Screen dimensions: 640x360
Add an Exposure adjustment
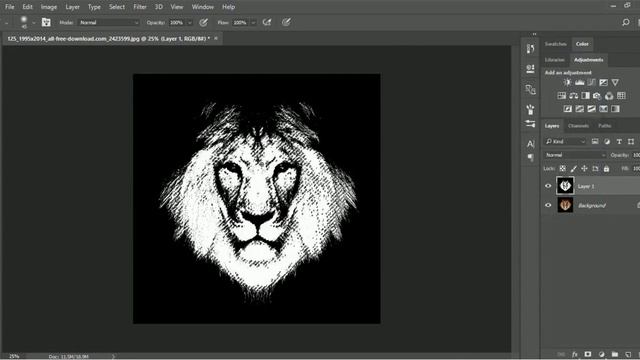[x=603, y=82]
